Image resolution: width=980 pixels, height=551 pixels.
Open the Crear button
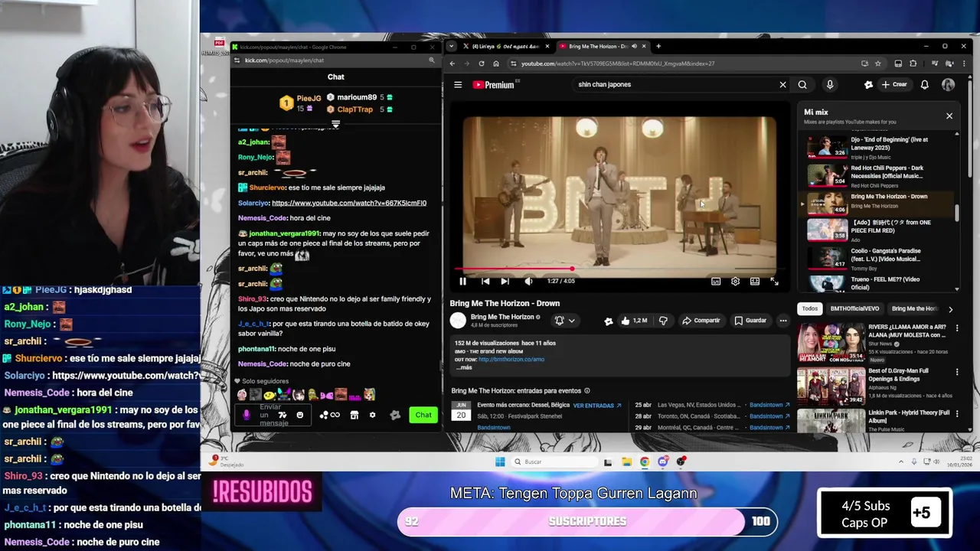tap(893, 85)
